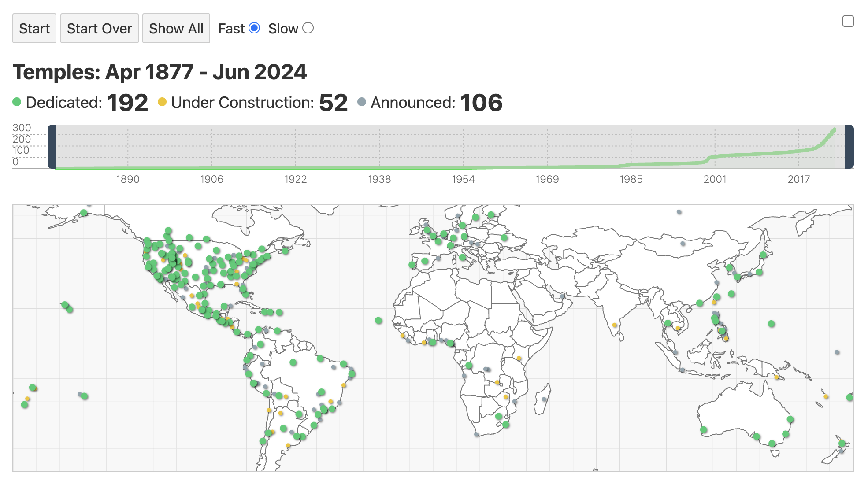Select the Fast speed radio button
This screenshot has height=488, width=868.
(x=254, y=28)
